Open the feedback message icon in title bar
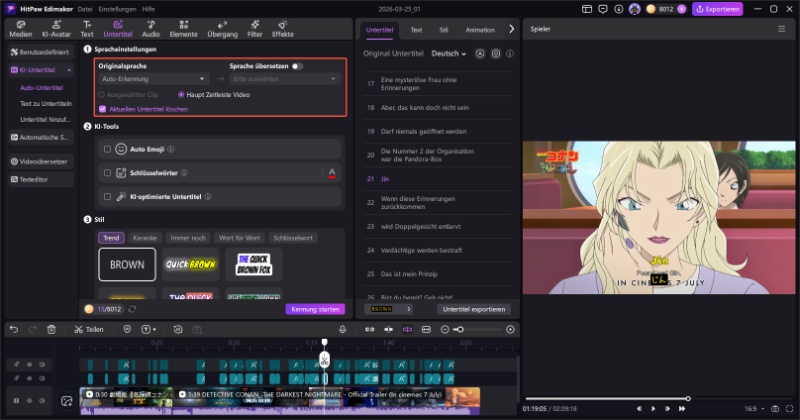Image resolution: width=800 pixels, height=420 pixels. (603, 9)
